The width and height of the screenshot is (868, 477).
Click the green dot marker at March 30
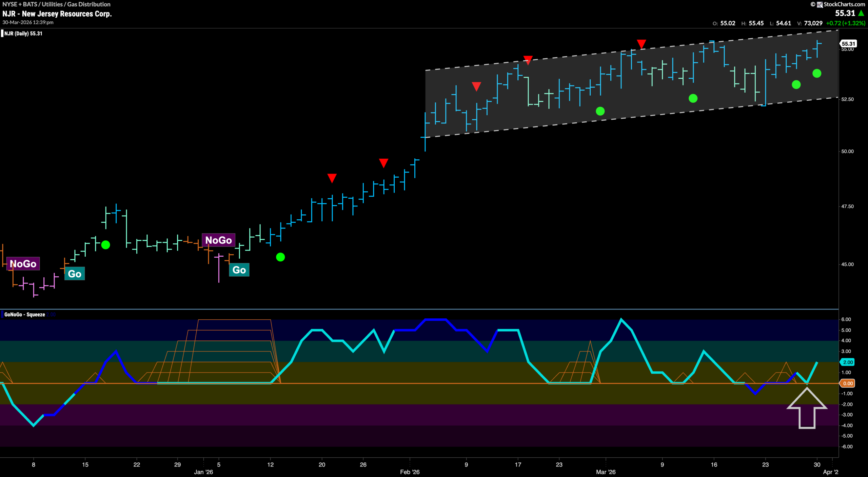[x=817, y=73]
